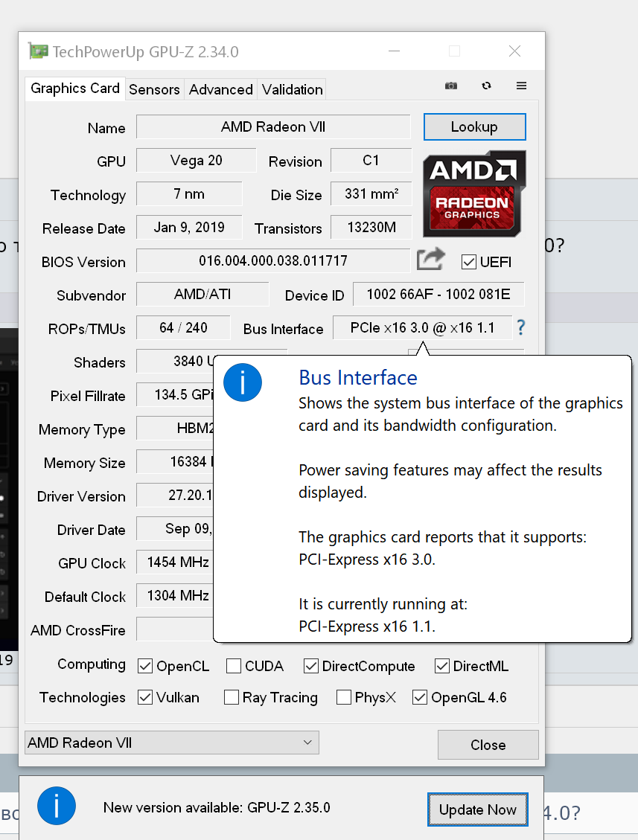Screen dimensions: 638x840
Task: Click the Die Size field showing 331 mm²
Action: tap(371, 194)
